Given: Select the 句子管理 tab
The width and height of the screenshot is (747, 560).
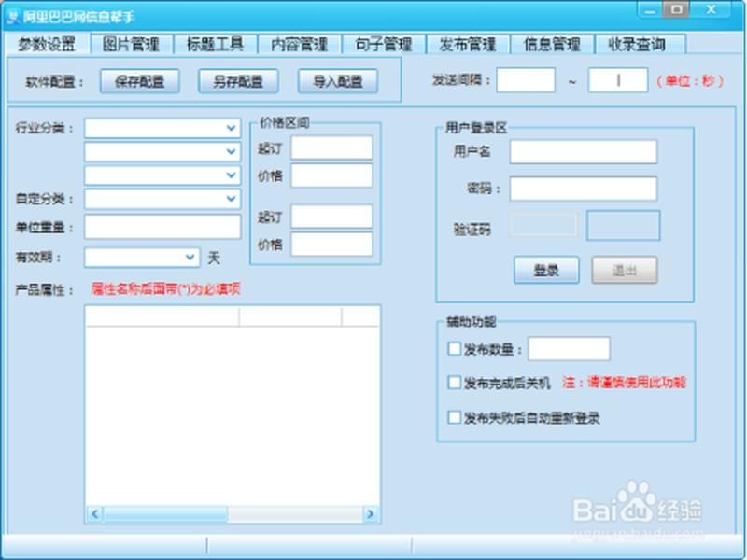Looking at the screenshot, I should [384, 44].
